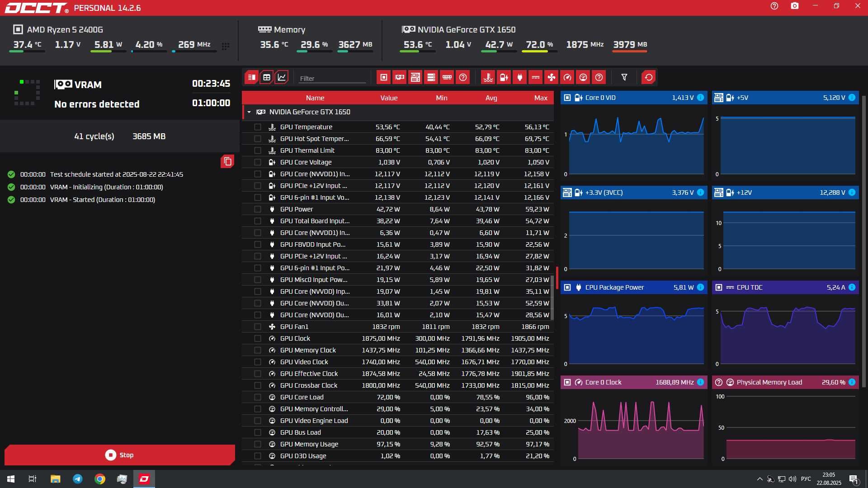Click the AMD Ryzen 5 2400G header

(58, 30)
